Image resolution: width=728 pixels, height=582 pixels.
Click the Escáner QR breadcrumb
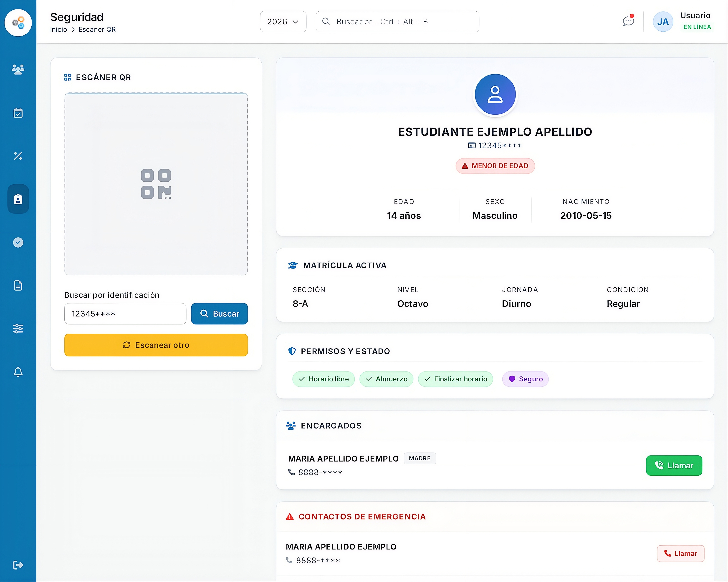(x=97, y=29)
